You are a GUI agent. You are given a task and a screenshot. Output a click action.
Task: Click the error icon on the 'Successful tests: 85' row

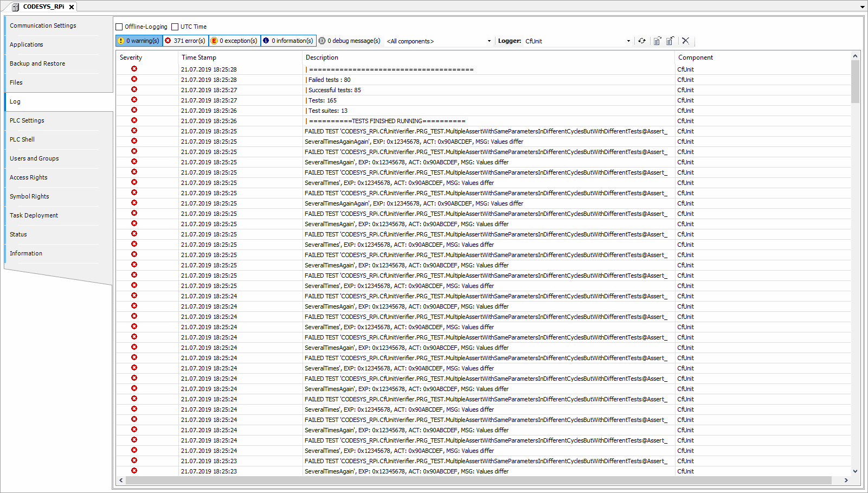[134, 89]
